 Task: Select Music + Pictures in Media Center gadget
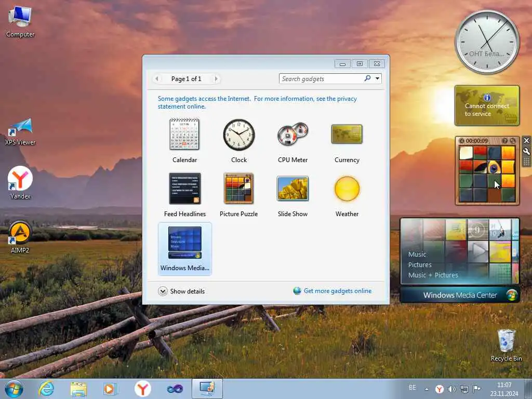433,275
